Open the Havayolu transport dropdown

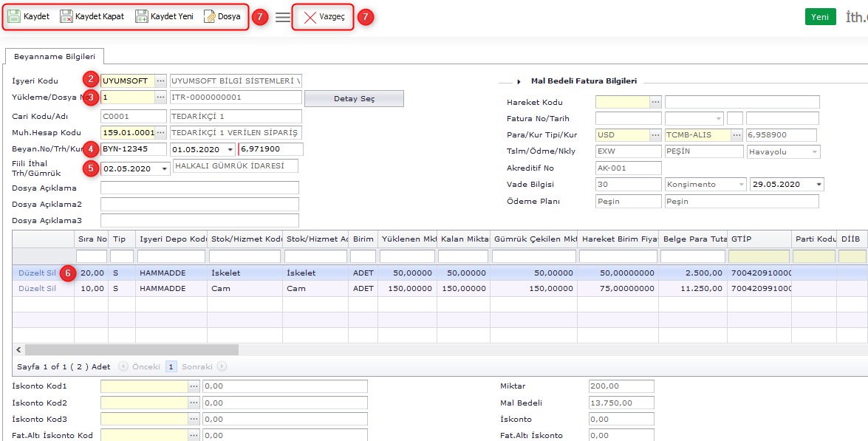[815, 151]
